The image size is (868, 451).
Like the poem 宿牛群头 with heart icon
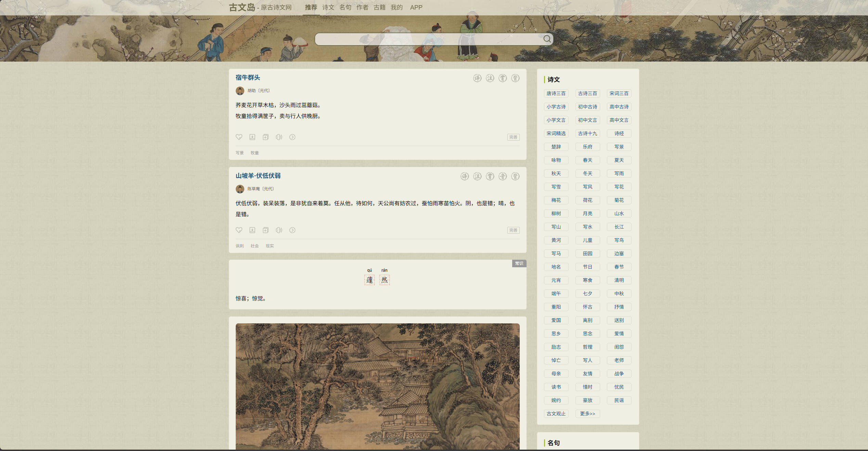click(239, 137)
